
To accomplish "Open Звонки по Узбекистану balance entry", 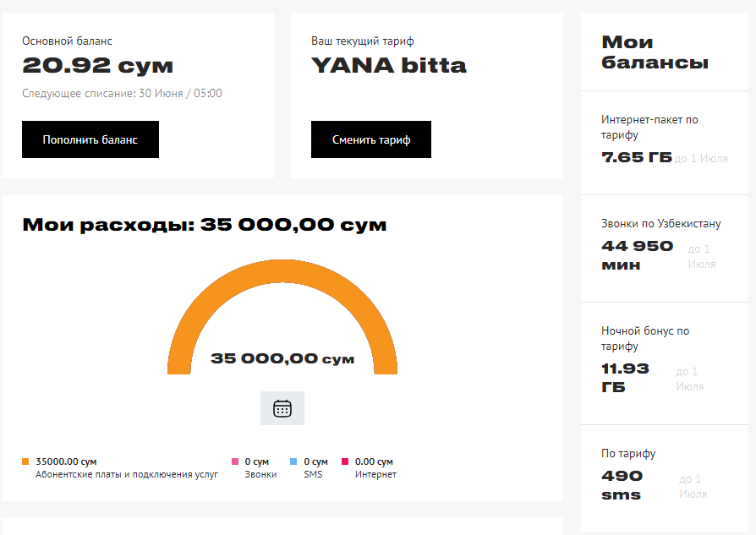I will tap(665, 248).
